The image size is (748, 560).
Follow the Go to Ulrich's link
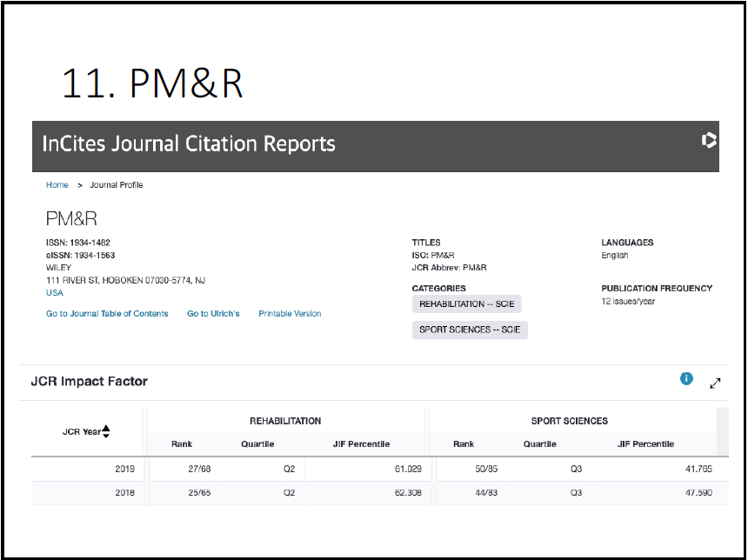pos(213,314)
